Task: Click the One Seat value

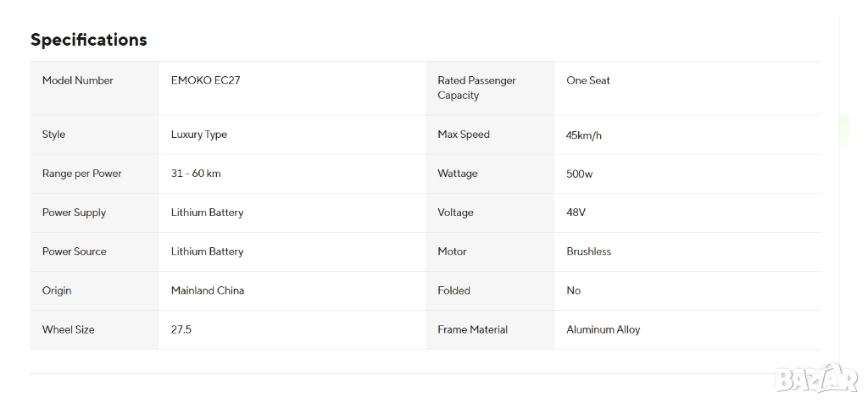Action: click(x=588, y=80)
